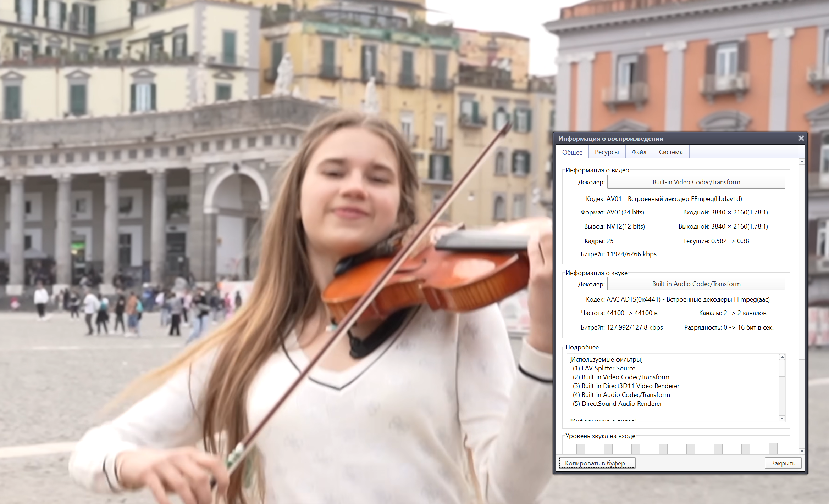Viewport: 829px width, 504px height.
Task: Click dialog's main scrollbar down arrow
Action: 802,451
